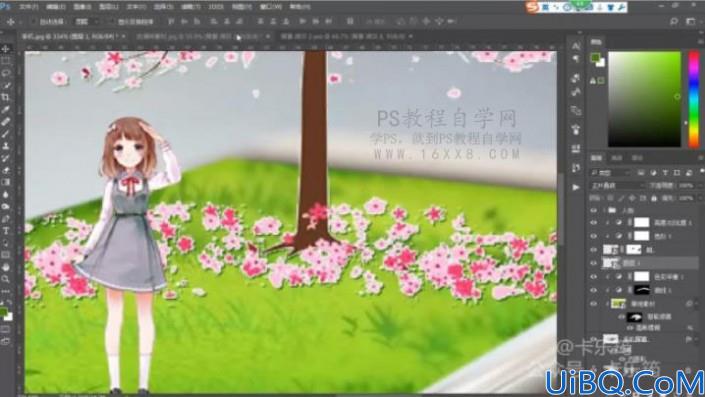Expand the 人物 layer group
This screenshot has height=397, width=705.
(x=605, y=210)
